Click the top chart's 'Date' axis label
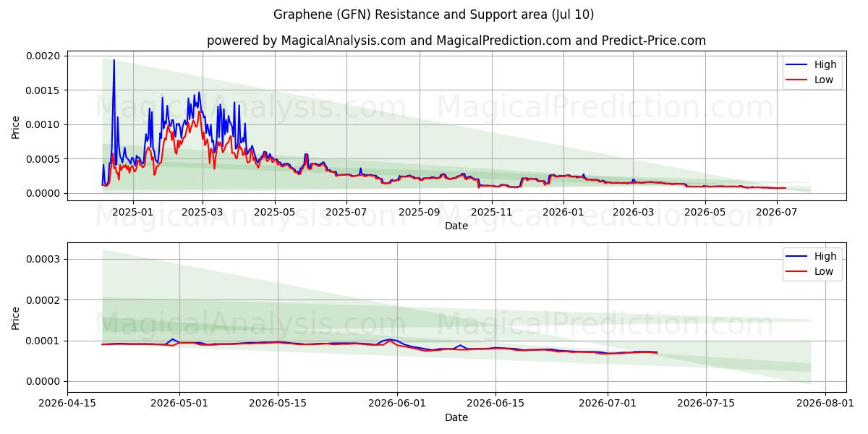Viewport: 868px width, 434px height. [456, 226]
